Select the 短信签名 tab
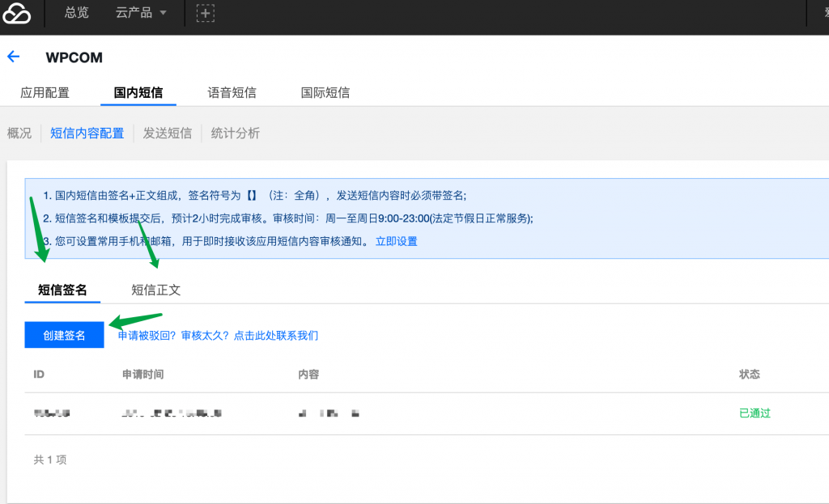This screenshot has height=504, width=829. 62,290
